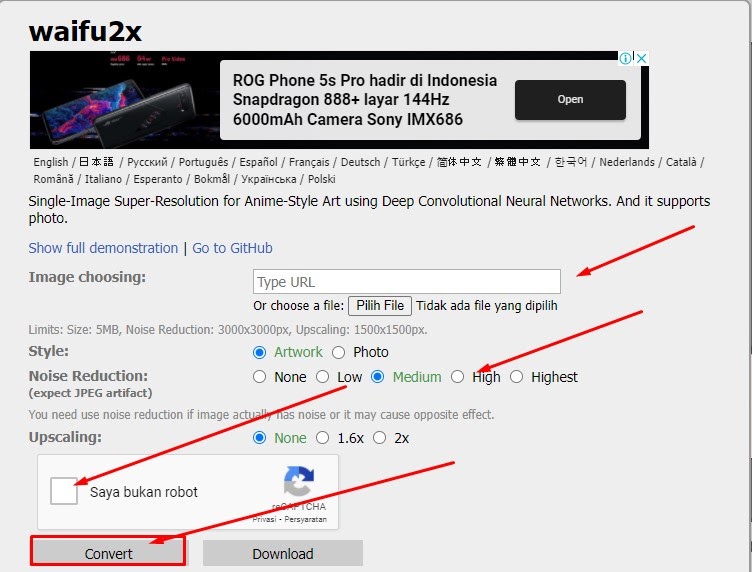This screenshot has width=752, height=572.
Task: Switch language to Română
Action: (x=53, y=179)
